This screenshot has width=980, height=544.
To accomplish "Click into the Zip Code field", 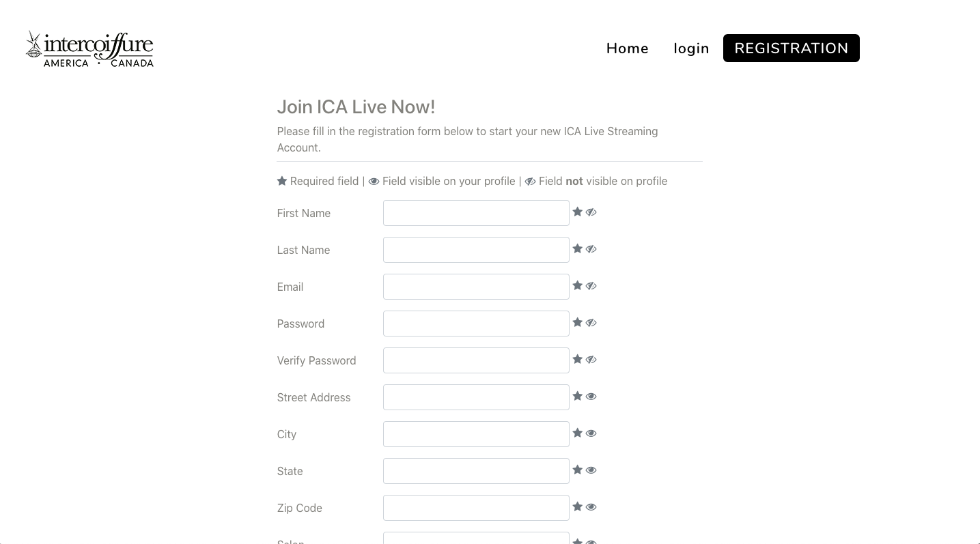I will click(476, 508).
